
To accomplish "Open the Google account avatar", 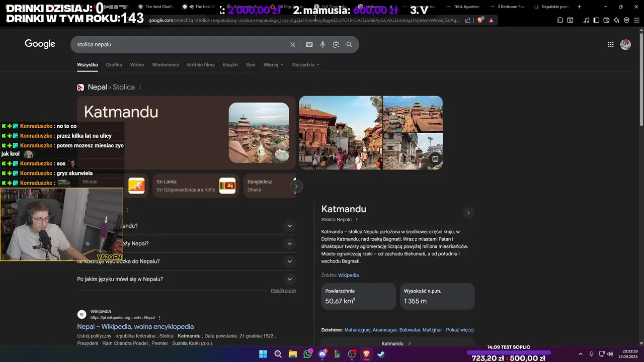I will pos(625,45).
